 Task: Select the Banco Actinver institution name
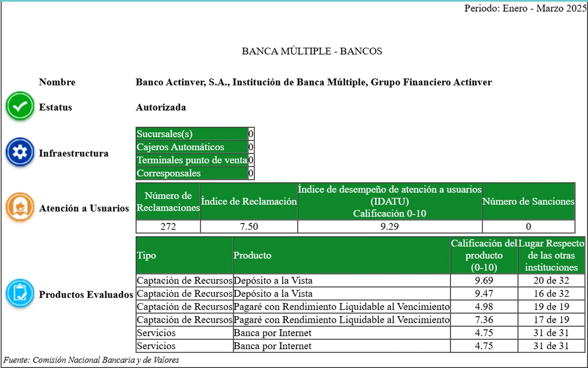tap(313, 82)
